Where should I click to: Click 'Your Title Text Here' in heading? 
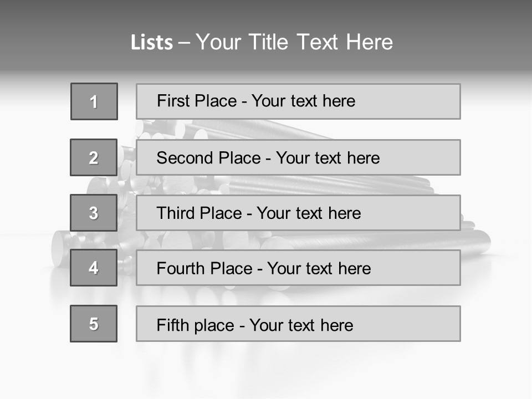[294, 42]
